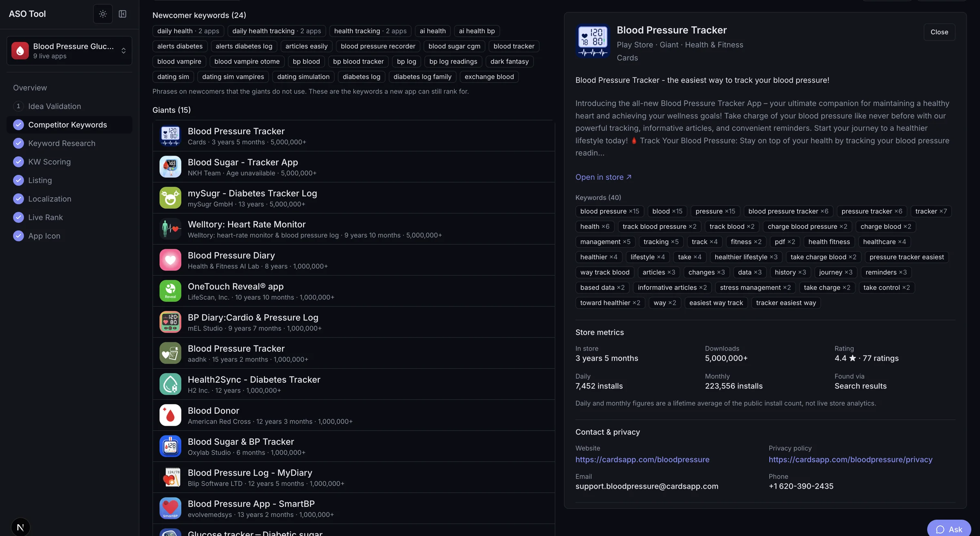Select the 'bp log readings' keyword chip
This screenshot has height=536, width=980.
click(x=453, y=62)
